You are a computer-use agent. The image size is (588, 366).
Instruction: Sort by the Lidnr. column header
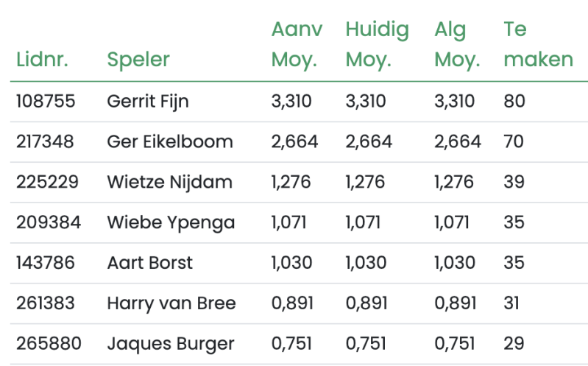point(42,60)
